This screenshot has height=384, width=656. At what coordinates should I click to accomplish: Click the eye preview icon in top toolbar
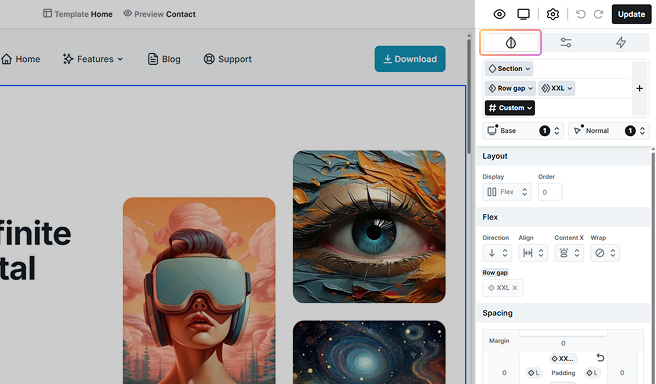499,14
